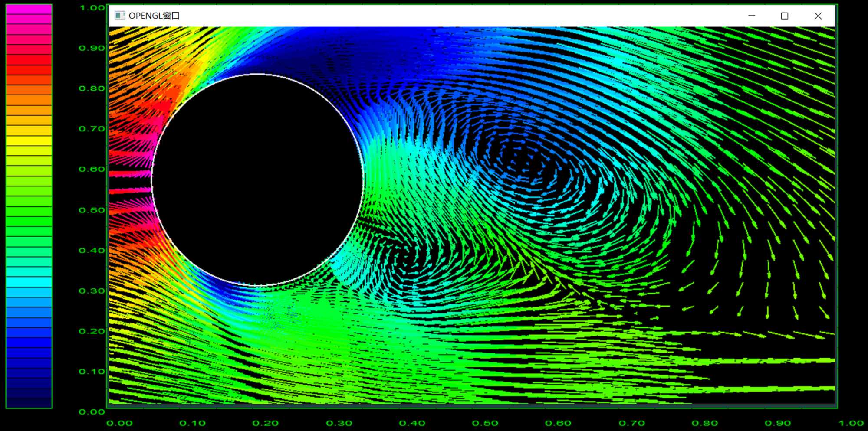Image resolution: width=868 pixels, height=431 pixels.
Task: Click the OPENGL窗口 title text
Action: tap(154, 16)
